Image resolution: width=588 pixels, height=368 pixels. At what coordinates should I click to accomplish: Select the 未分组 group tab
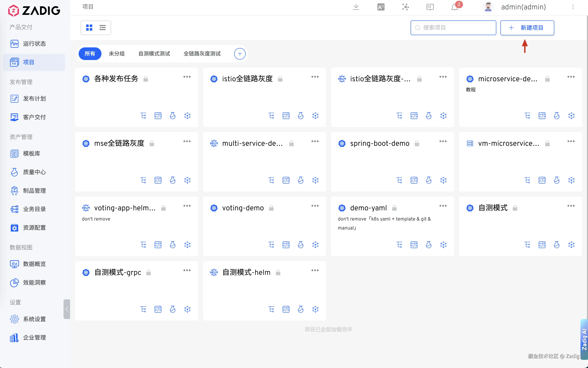click(x=117, y=54)
